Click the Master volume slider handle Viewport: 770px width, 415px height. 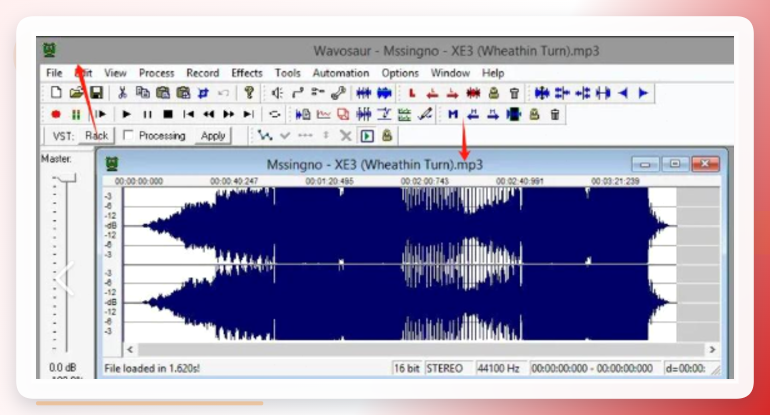pos(65,178)
